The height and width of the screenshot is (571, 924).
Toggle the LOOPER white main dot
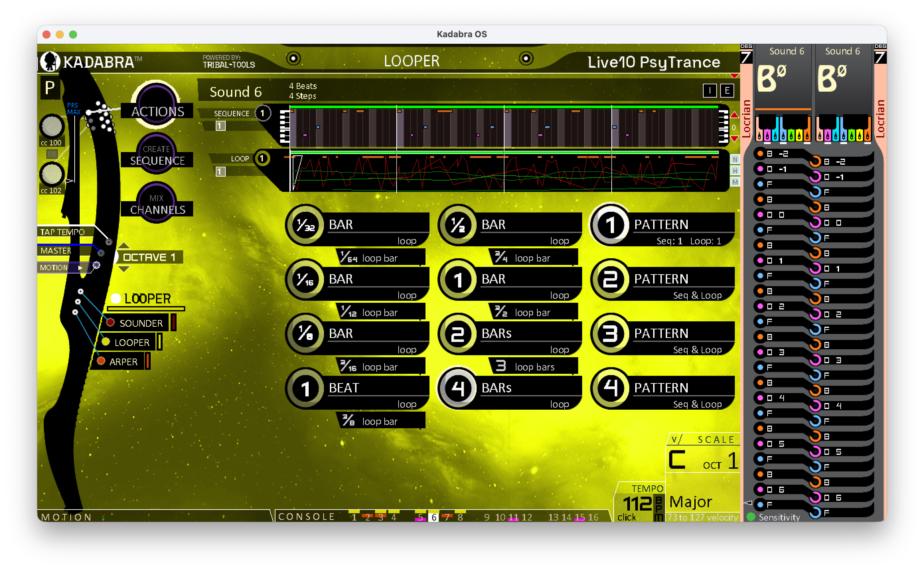pos(116,298)
